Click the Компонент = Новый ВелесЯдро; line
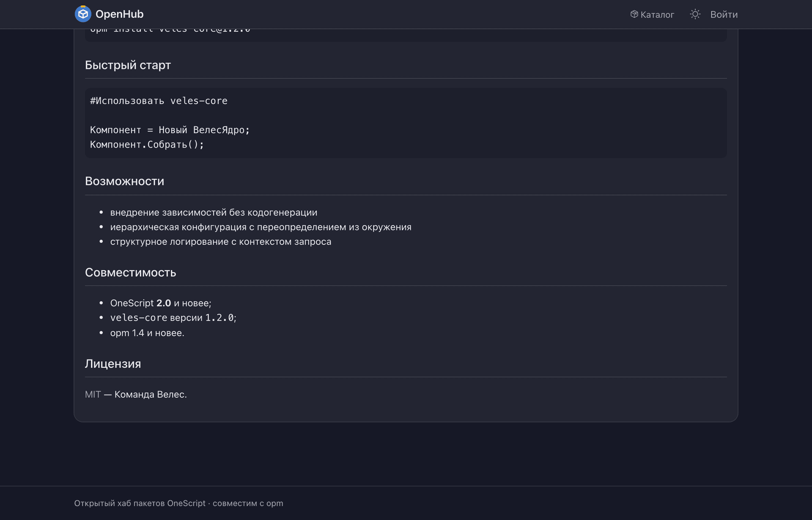This screenshot has height=520, width=812. click(170, 130)
